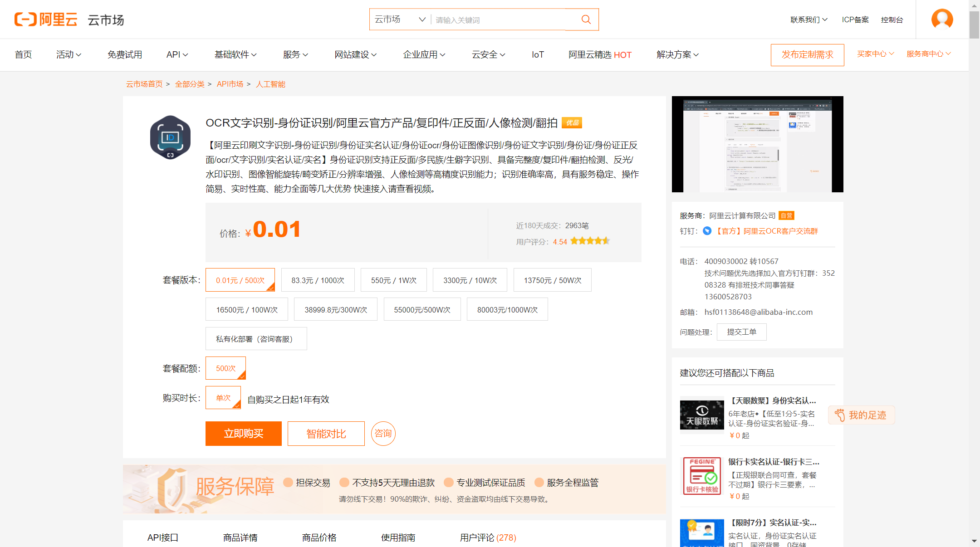Open the 云市场 search scope dropdown

[399, 20]
